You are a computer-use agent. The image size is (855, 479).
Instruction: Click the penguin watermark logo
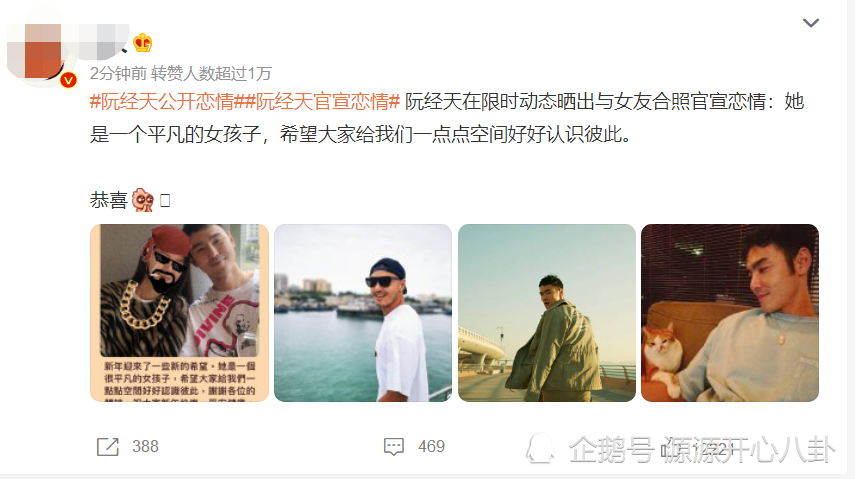(540, 448)
